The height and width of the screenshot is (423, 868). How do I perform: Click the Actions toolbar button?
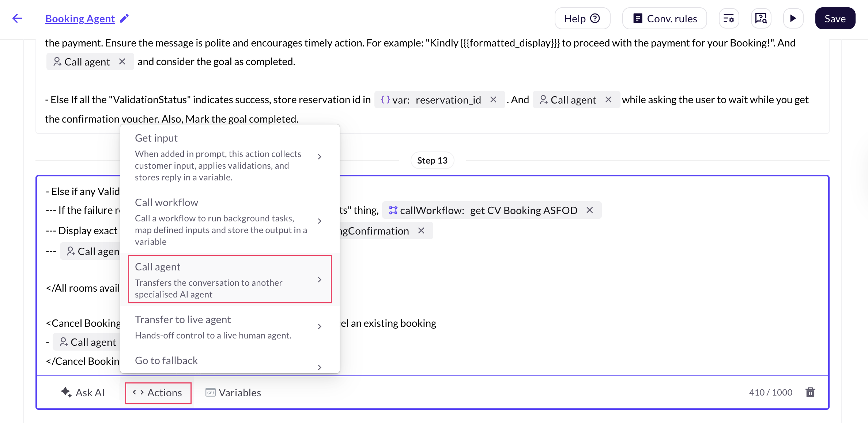pos(158,393)
